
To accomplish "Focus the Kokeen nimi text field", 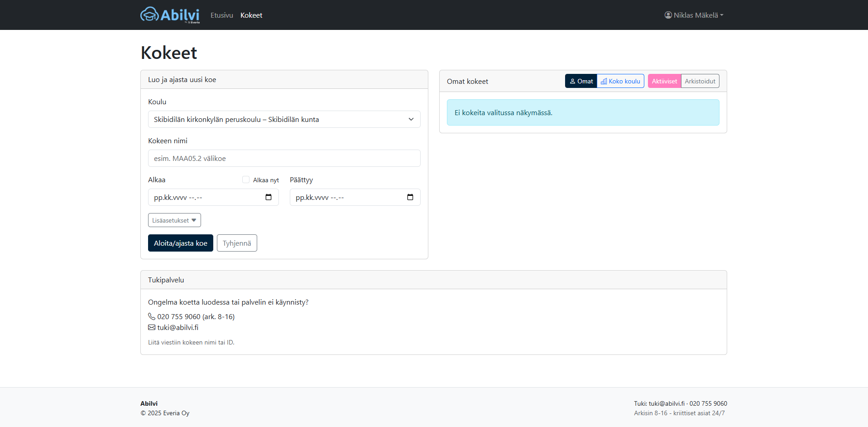I will (x=284, y=158).
